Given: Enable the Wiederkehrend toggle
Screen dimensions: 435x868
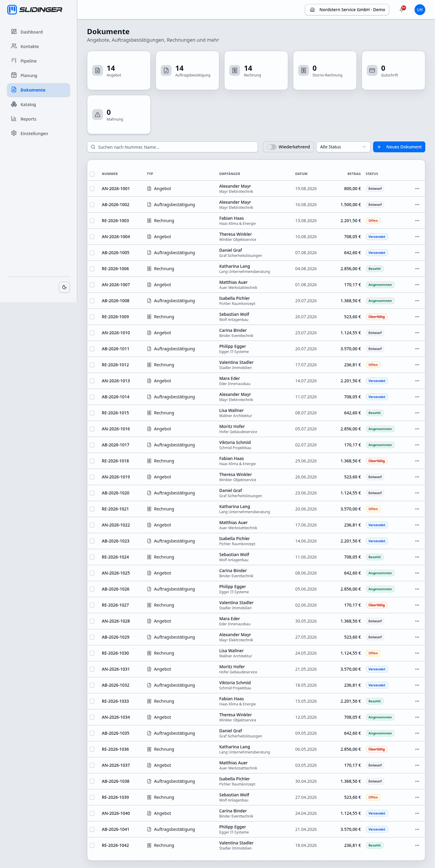Looking at the screenshot, I should coord(271,147).
